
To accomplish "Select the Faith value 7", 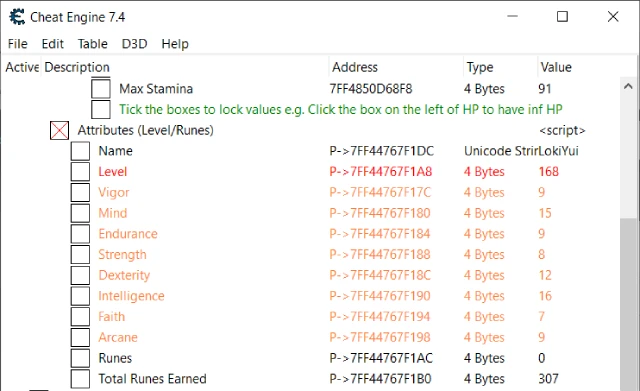I will click(542, 317).
